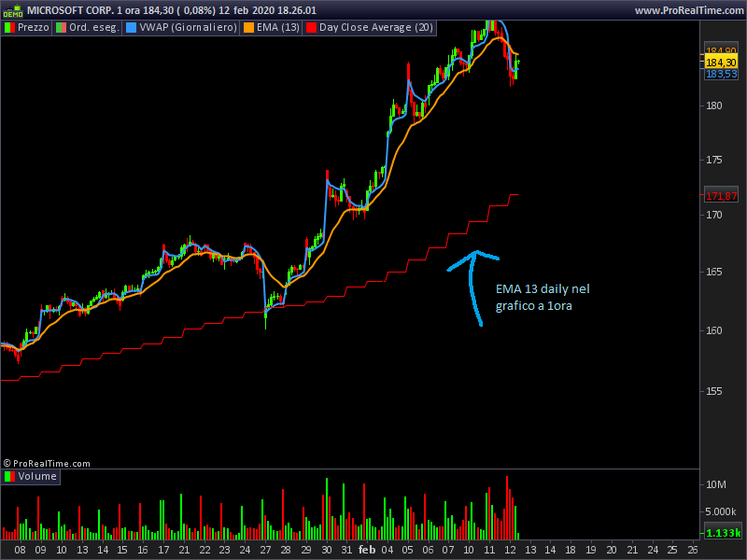The width and height of the screenshot is (747, 560).
Task: Click the blue VWAP color swatch
Action: [x=131, y=28]
